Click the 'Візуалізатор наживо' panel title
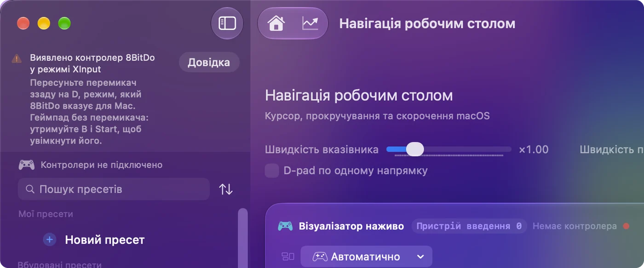This screenshot has height=268, width=644. pyautogui.click(x=351, y=226)
